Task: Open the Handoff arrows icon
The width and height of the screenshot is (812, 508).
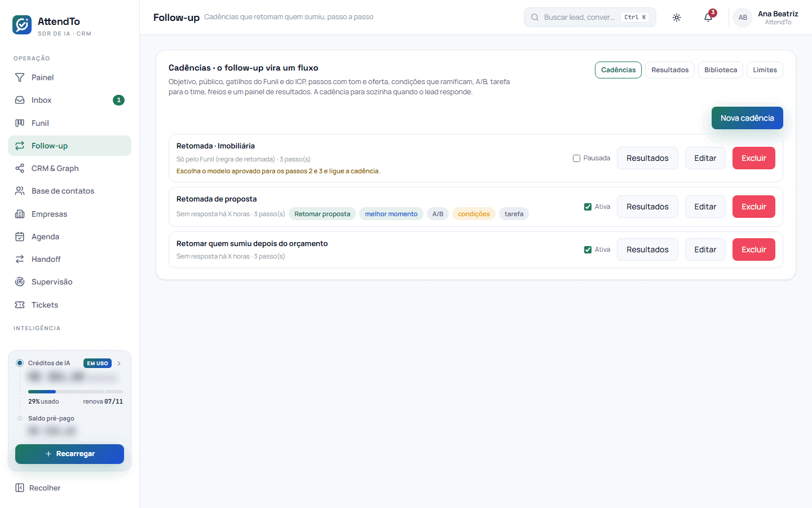Action: pos(20,259)
